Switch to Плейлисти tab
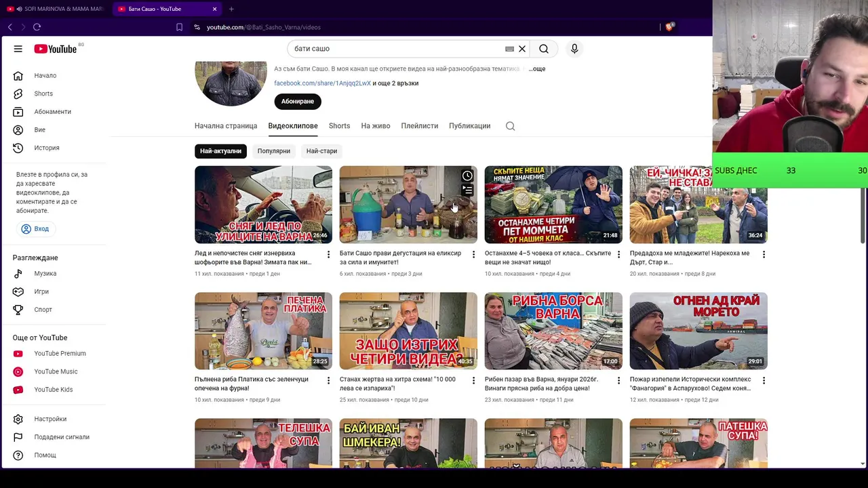Image resolution: width=868 pixels, height=488 pixels. tap(420, 126)
